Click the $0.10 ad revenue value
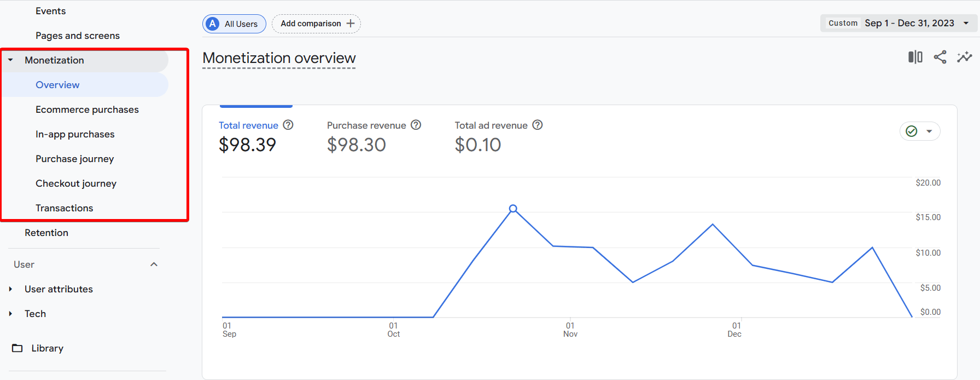Viewport: 980px width, 380px height. pyautogui.click(x=478, y=145)
